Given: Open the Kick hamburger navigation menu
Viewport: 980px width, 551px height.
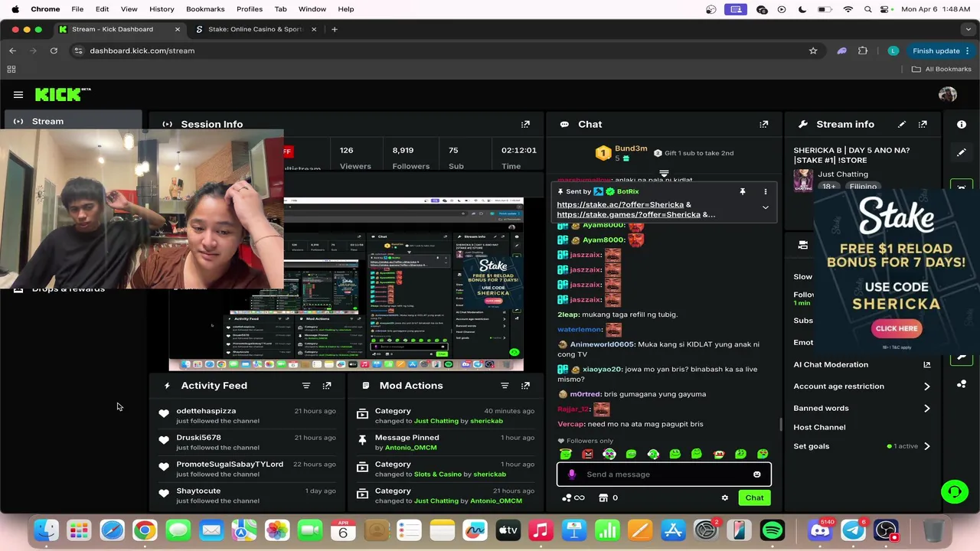Looking at the screenshot, I should (18, 95).
